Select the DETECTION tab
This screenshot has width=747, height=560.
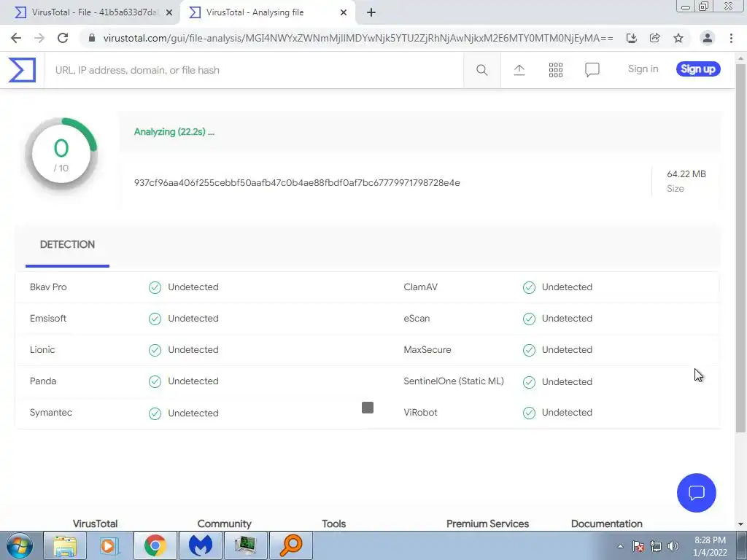67,245
